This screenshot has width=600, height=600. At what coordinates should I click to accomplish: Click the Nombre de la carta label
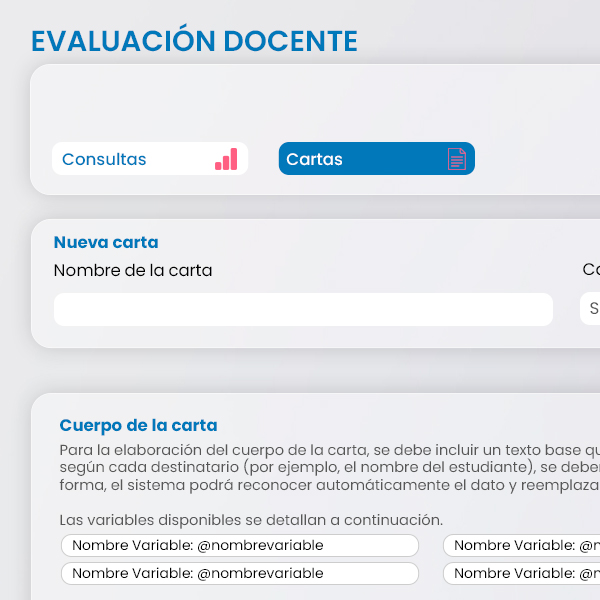pos(133,270)
